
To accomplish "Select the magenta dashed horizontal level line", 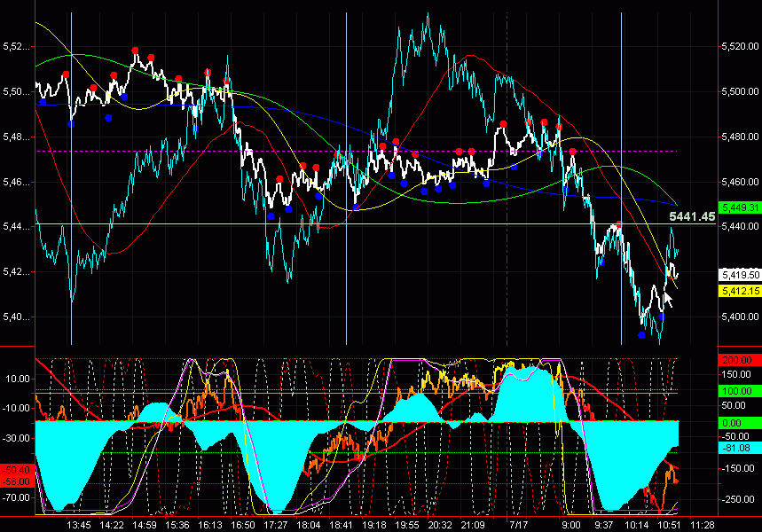I will pyautogui.click(x=357, y=151).
